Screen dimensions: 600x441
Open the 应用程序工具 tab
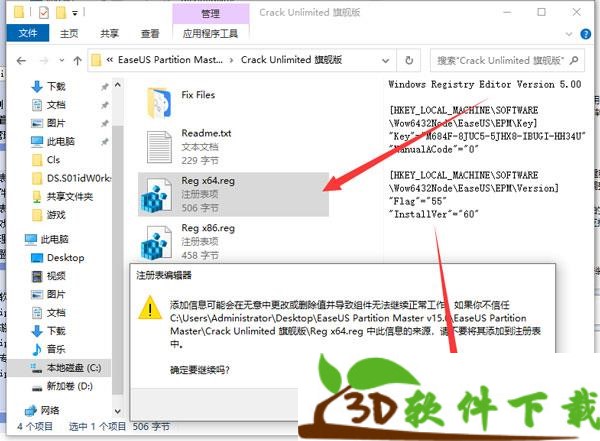pyautogui.click(x=210, y=34)
